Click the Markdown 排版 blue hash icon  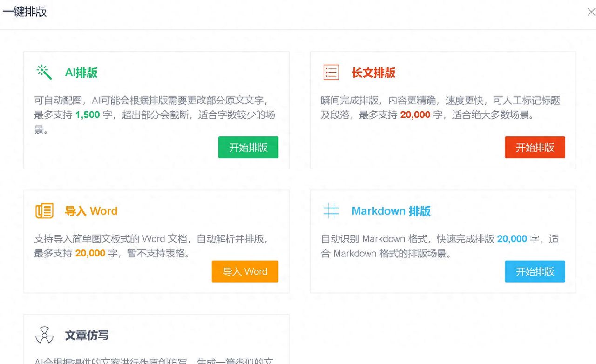coord(331,210)
